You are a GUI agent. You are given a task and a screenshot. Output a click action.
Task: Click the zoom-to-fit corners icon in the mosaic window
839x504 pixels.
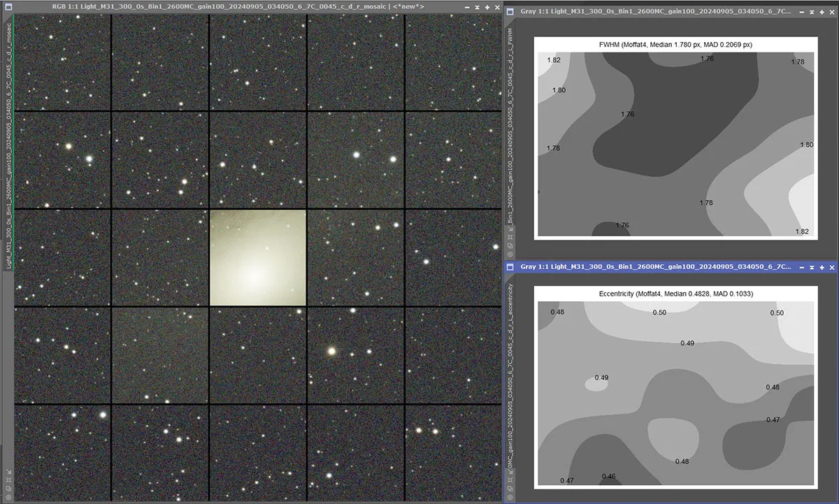coord(7,480)
